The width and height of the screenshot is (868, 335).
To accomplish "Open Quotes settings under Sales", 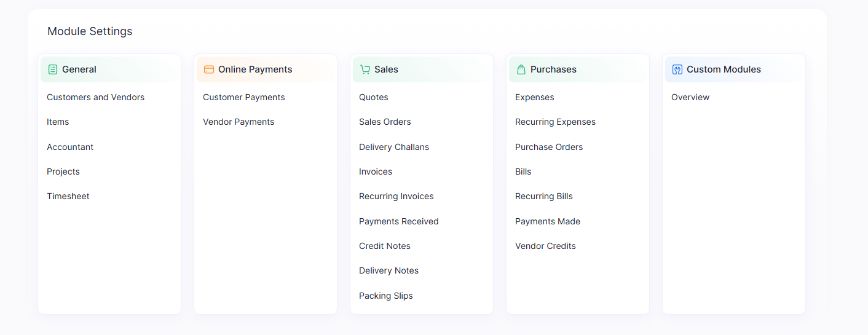I will click(x=374, y=97).
